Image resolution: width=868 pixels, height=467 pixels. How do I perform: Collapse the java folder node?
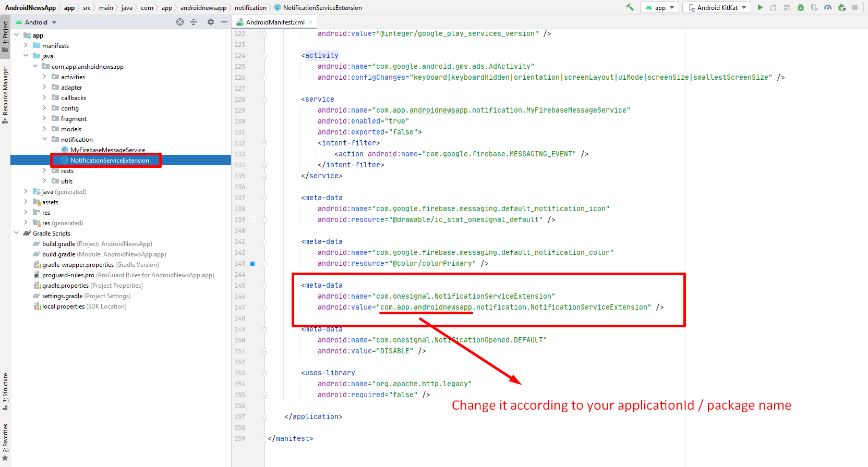[26, 56]
